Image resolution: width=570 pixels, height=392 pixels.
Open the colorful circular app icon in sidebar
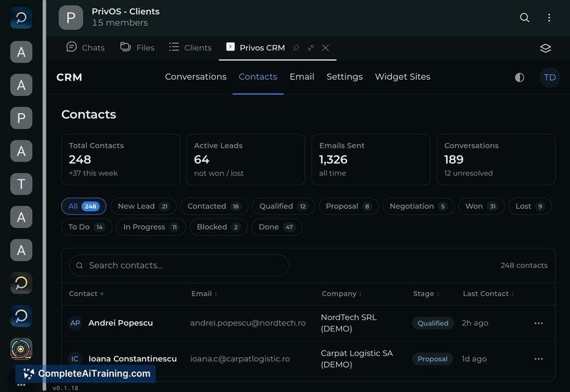pos(21,349)
